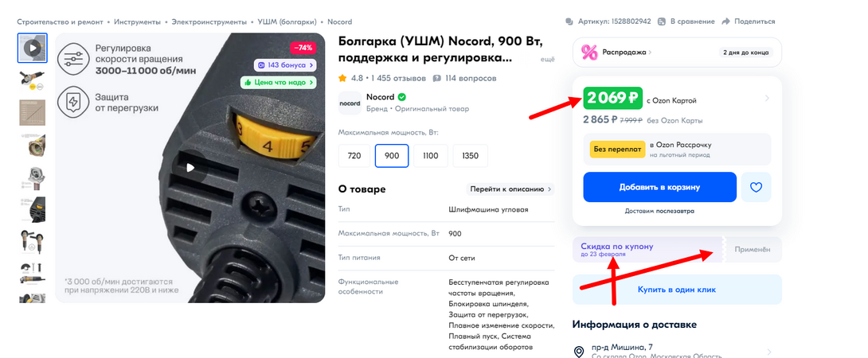
Task: Copy the article number via Артикул icon
Action: (569, 21)
